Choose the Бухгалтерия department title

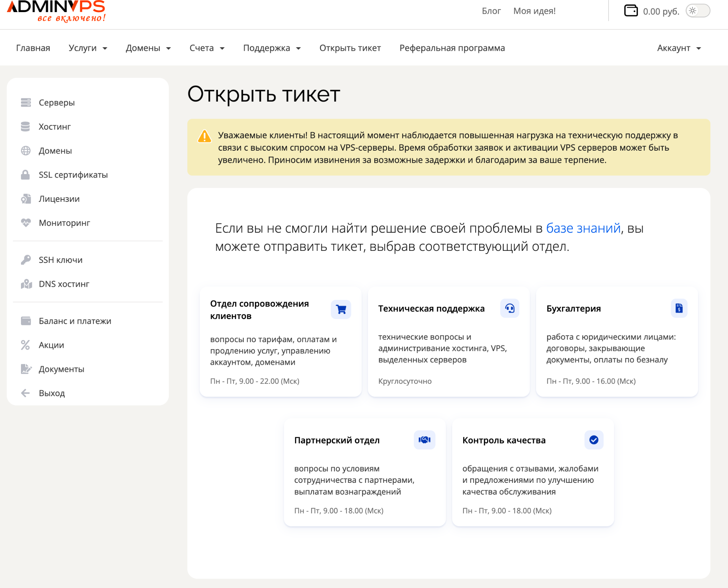click(x=574, y=308)
